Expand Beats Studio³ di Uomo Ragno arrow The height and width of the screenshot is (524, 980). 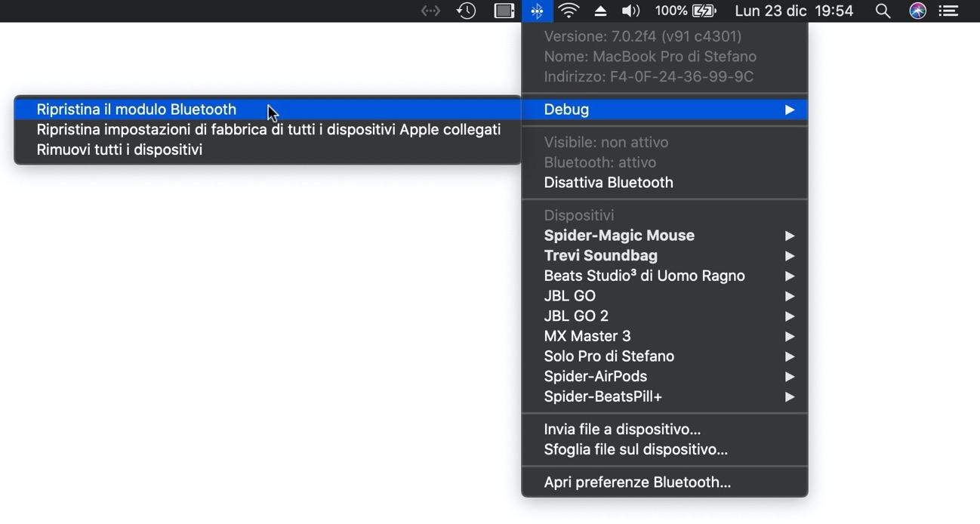(x=789, y=276)
